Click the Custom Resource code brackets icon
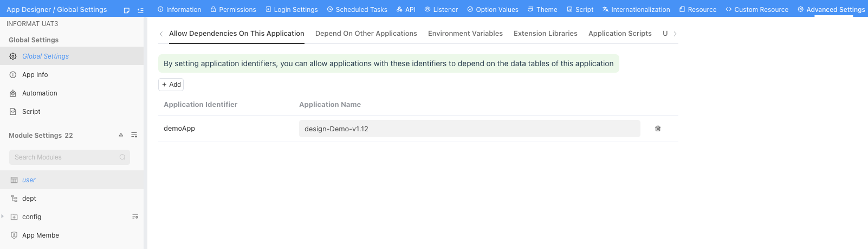This screenshot has height=249, width=868. click(x=729, y=9)
